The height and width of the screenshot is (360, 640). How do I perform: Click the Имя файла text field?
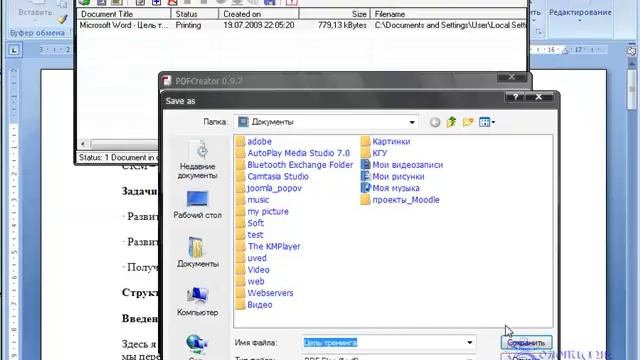pos(383,342)
